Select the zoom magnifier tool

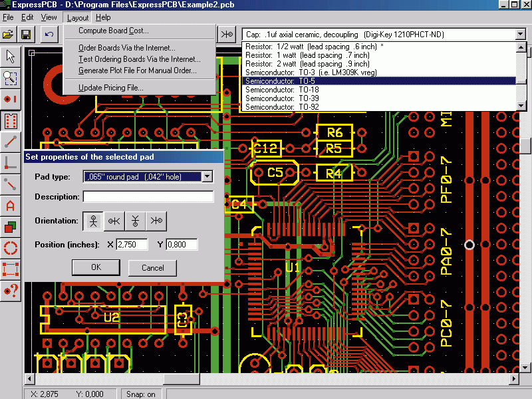(11, 78)
